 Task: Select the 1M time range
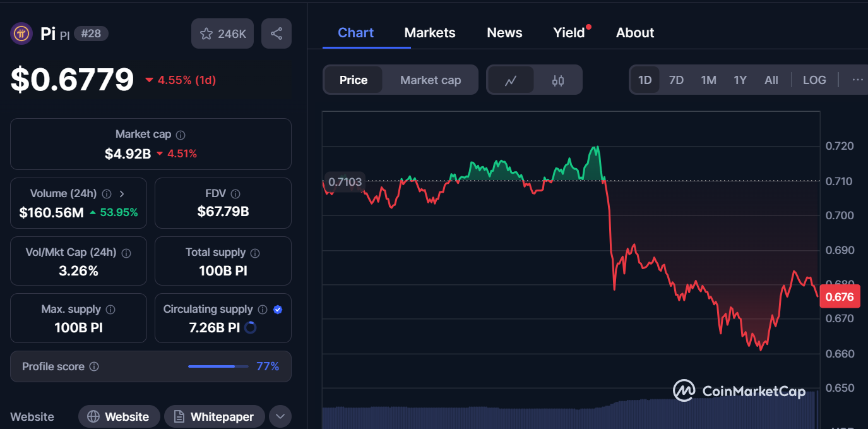708,80
